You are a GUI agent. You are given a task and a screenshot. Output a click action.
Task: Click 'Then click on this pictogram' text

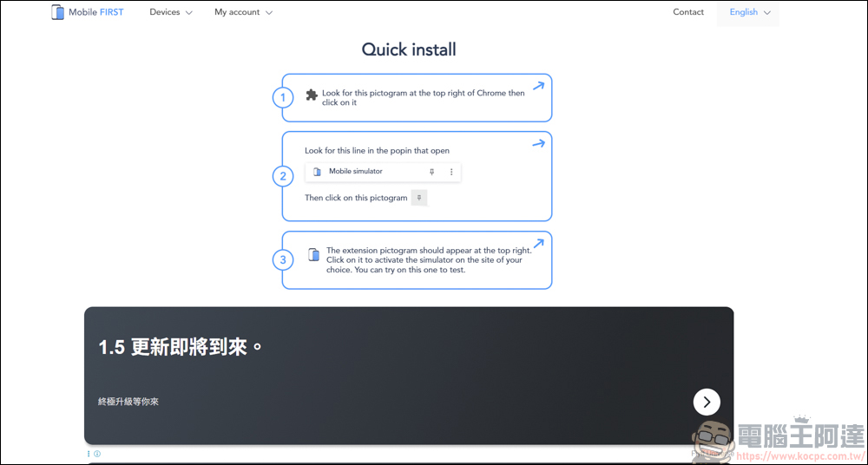pos(356,198)
